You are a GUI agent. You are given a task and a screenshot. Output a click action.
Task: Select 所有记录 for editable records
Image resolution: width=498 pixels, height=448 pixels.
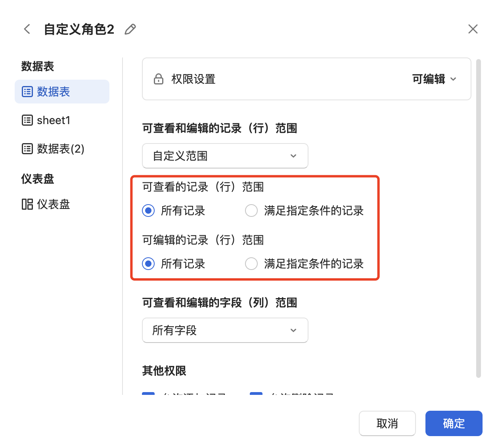[148, 264]
